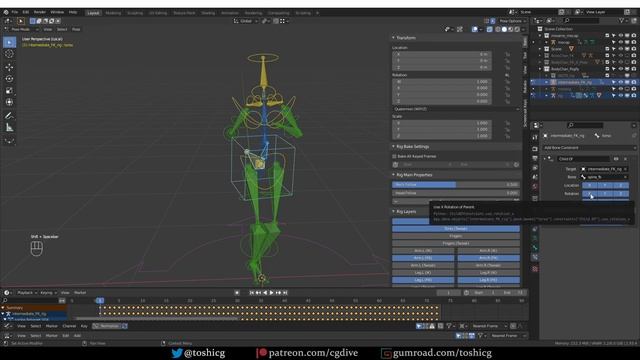Open rotation mode Quaternion dropdown
The image size is (640, 360).
click(456, 109)
